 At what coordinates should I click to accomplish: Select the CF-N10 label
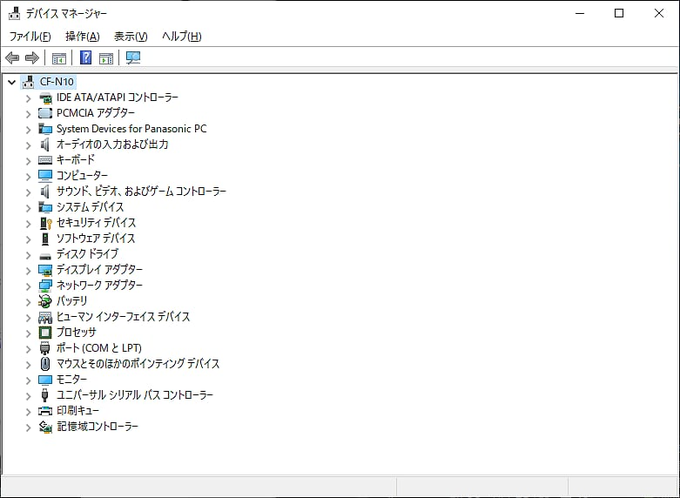57,82
